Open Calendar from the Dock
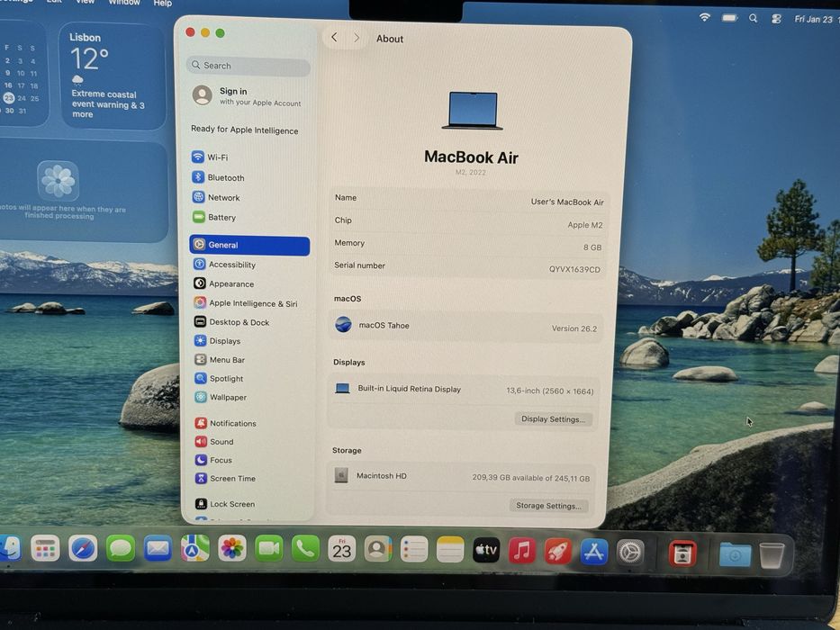Screen dimensions: 840x630 pyautogui.click(x=342, y=549)
